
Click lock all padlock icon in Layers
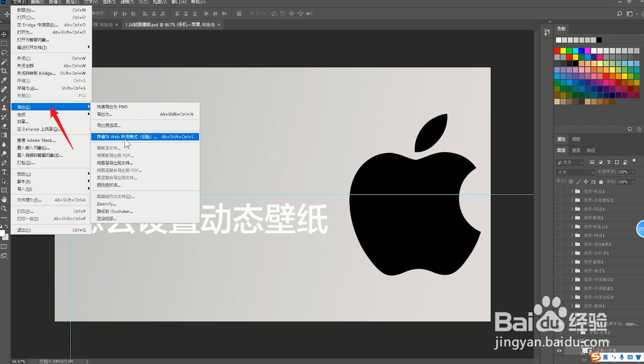(x=601, y=182)
